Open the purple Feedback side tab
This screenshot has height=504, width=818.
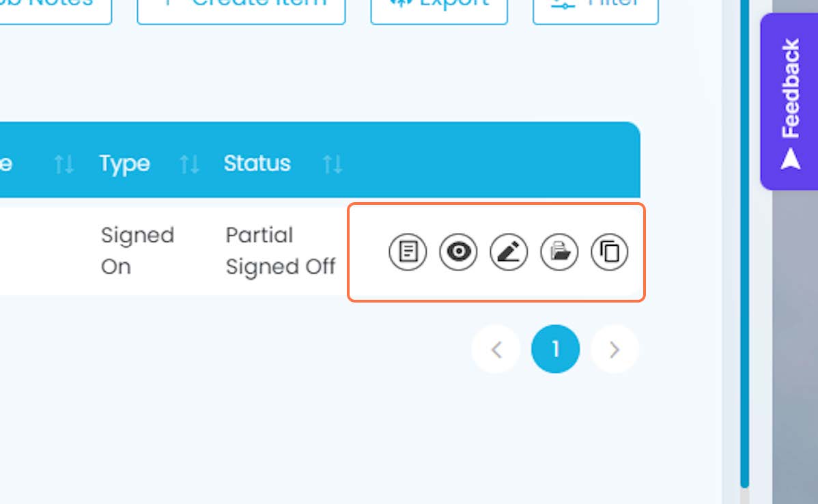(789, 102)
